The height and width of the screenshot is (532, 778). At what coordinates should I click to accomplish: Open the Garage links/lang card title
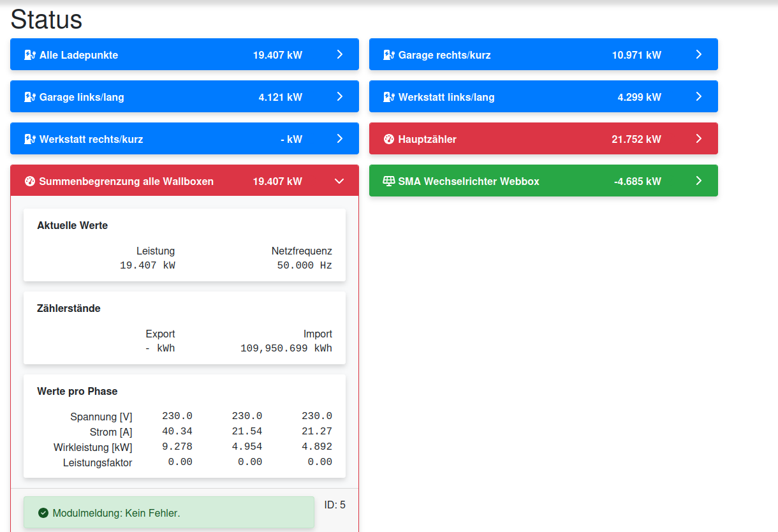(82, 97)
